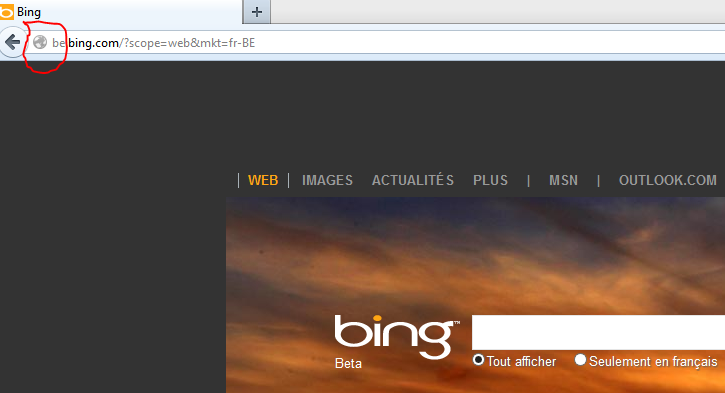Select Seulement en français radio option
Viewport: 725px width, 393px height.
click(x=580, y=360)
